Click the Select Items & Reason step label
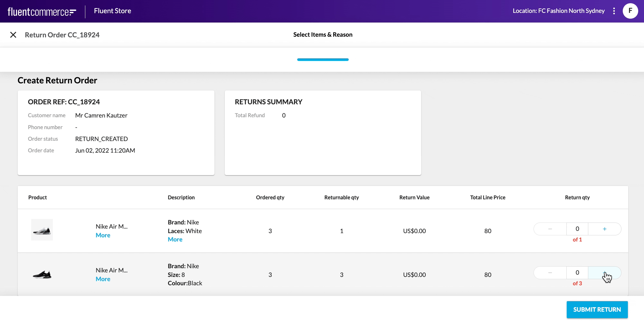This screenshot has width=644, height=322. pos(322,34)
